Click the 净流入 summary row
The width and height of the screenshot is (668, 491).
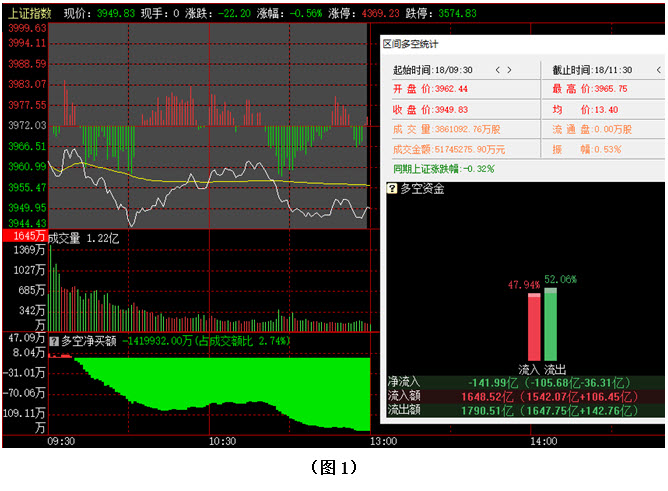click(524, 381)
